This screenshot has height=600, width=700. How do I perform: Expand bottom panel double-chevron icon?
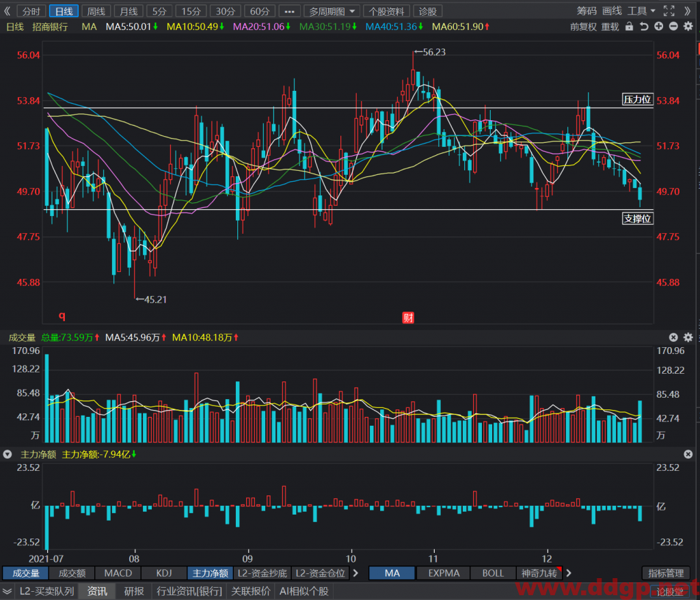pos(7,591)
